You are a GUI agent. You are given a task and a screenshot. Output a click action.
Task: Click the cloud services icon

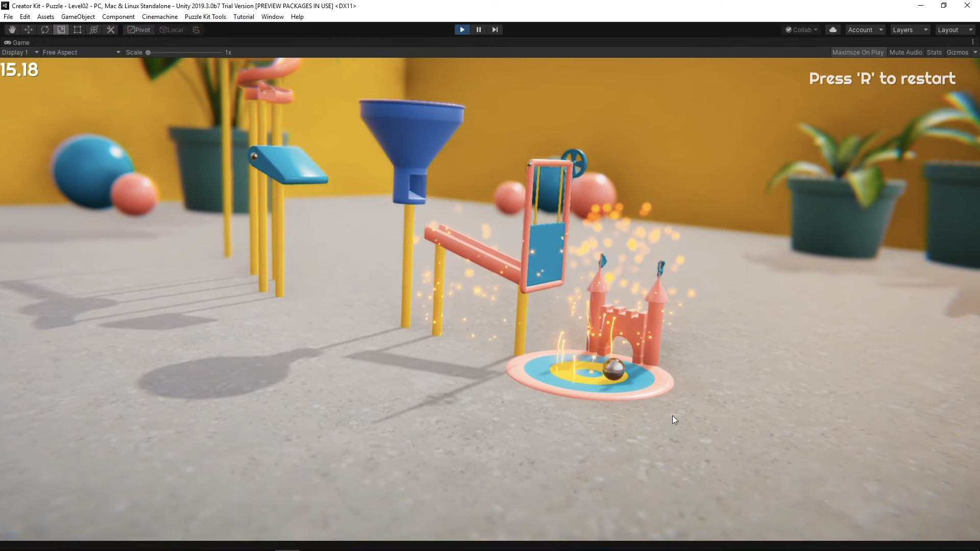pyautogui.click(x=832, y=30)
